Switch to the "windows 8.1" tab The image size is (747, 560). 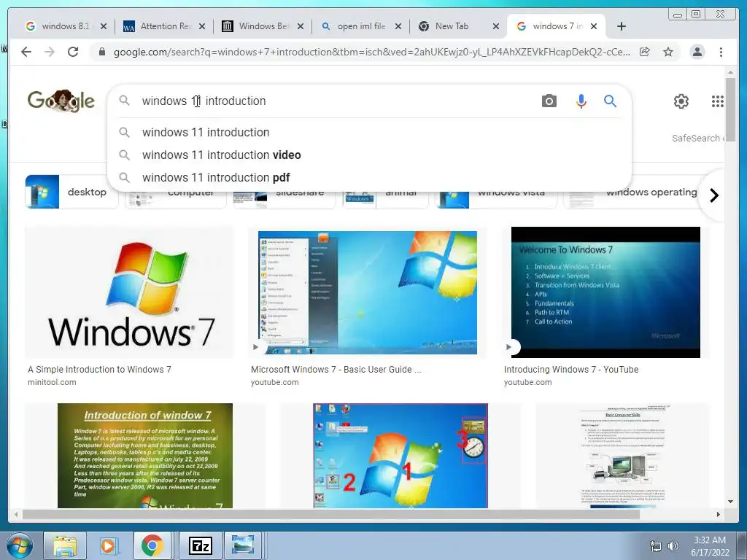tap(66, 26)
